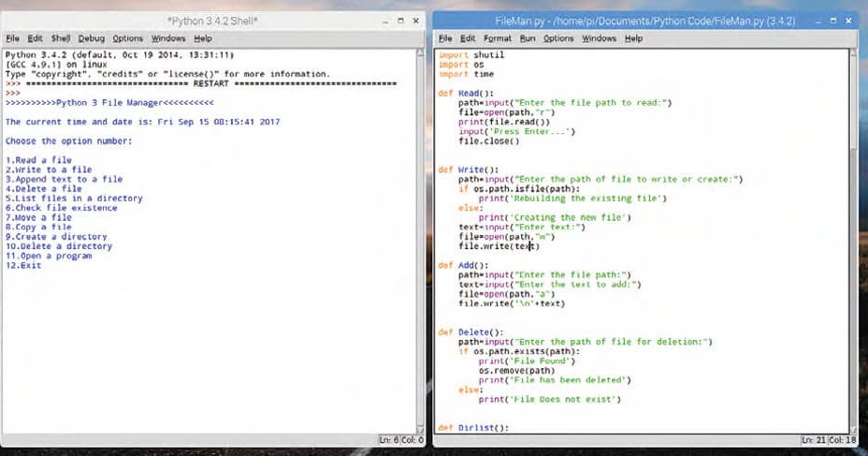Click the Python Shell vertical scrollbar
The width and height of the screenshot is (868, 456).
coord(420,241)
